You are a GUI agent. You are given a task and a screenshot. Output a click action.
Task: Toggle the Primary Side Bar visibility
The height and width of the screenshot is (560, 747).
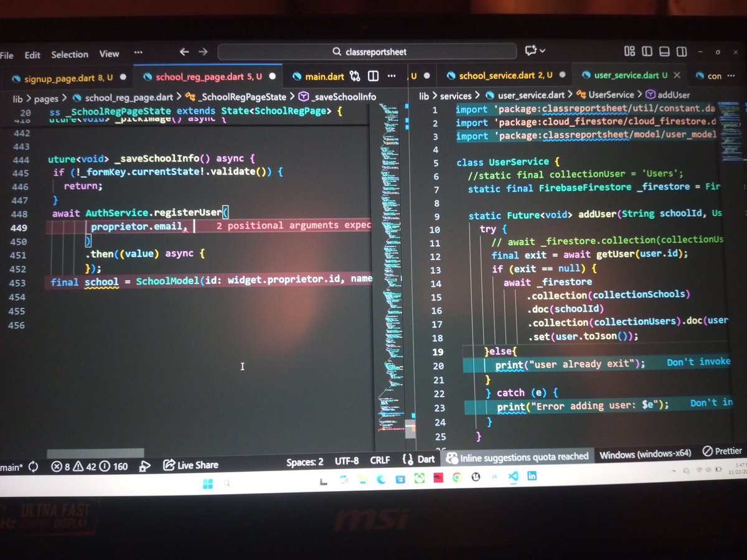tap(647, 52)
